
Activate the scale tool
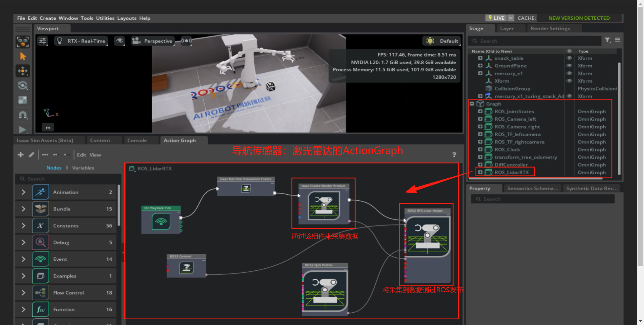coord(23,100)
